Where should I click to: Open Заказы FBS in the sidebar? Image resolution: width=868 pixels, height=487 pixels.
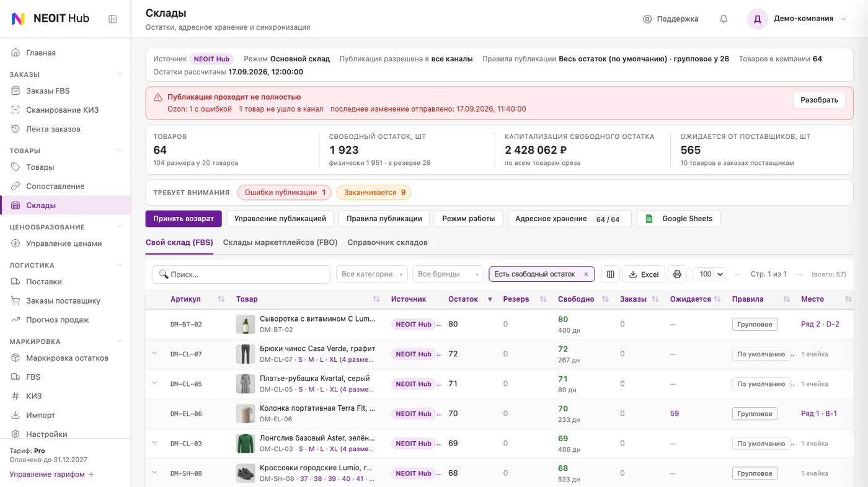65,90
